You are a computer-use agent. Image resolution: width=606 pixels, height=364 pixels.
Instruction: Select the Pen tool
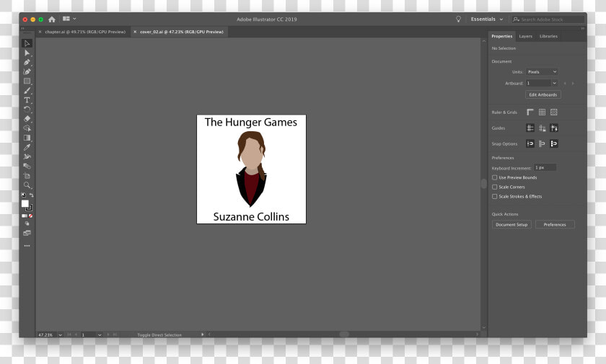[x=27, y=62]
